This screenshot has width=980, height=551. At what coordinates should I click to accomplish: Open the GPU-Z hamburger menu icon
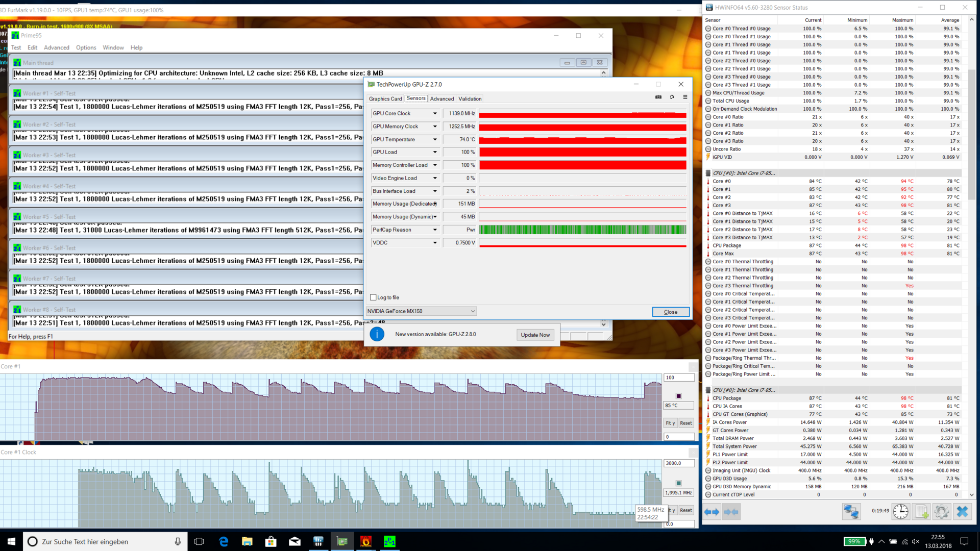[685, 97]
